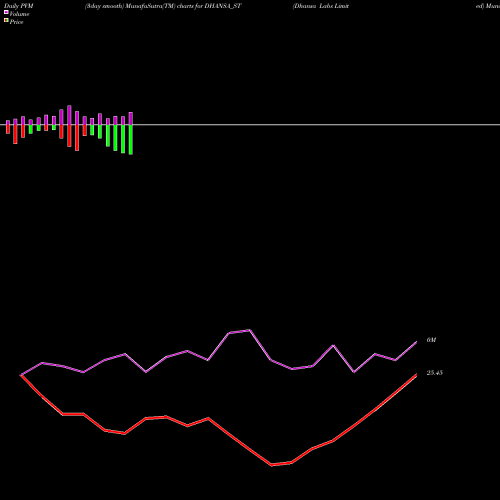Screen dimensions: 500x500
Task: Select the Price legend label
Action: click(16, 22)
